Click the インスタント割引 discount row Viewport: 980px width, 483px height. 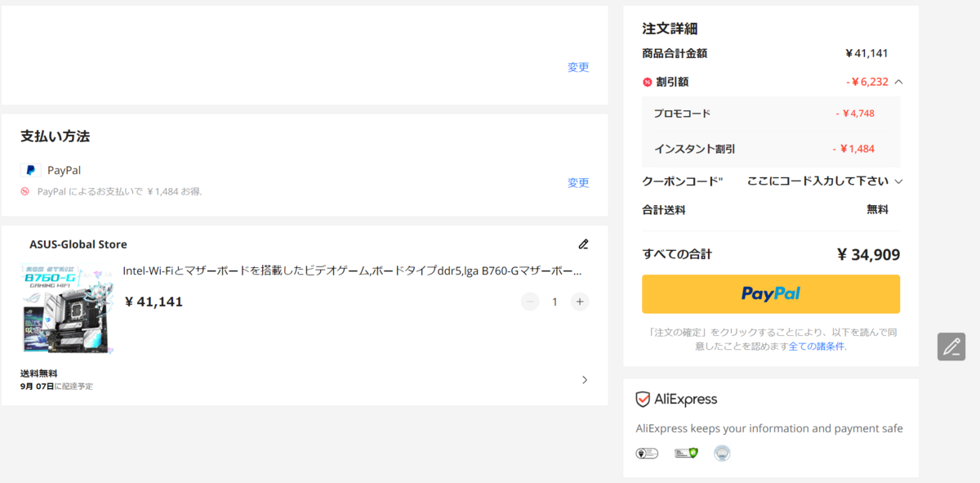771,149
